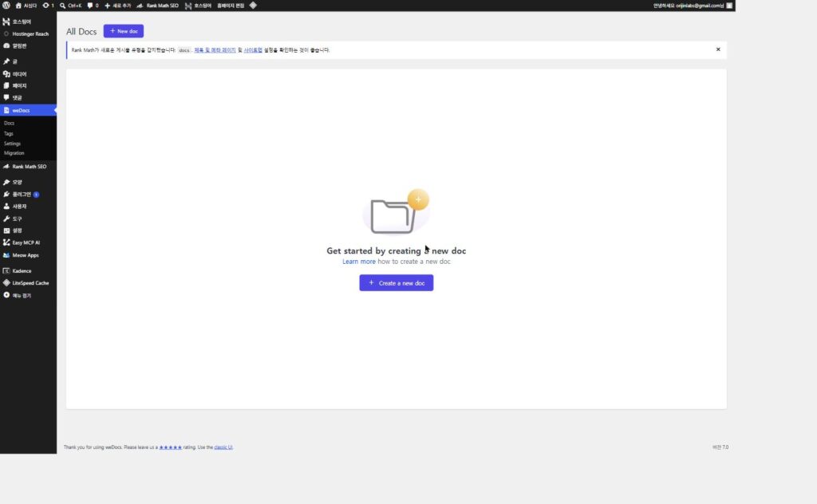The height and width of the screenshot is (504, 817).
Task: Open 호스팅어 in the top admin bar
Action: (x=198, y=6)
